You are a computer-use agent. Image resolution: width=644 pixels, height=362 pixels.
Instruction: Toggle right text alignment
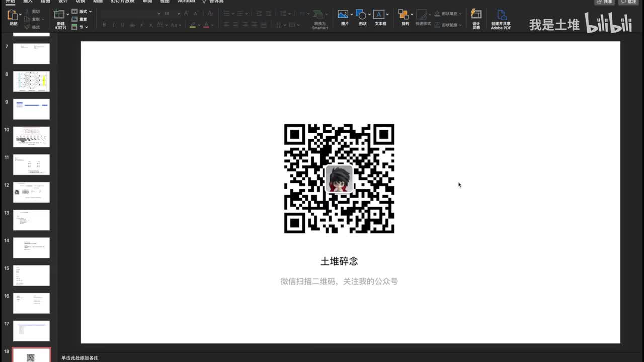[x=245, y=25]
